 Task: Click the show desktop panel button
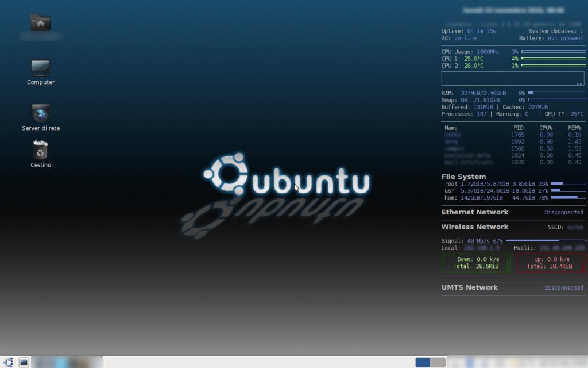point(24,362)
